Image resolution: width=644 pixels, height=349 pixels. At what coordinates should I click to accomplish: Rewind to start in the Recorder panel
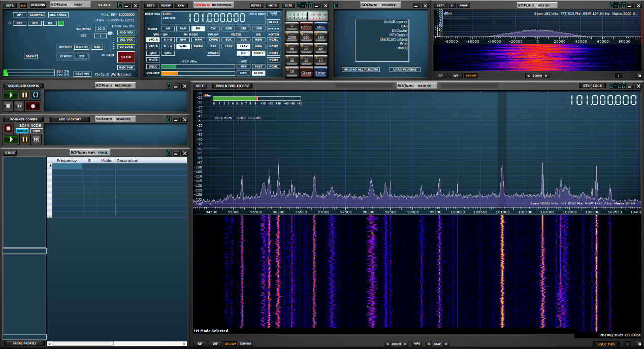(19, 106)
